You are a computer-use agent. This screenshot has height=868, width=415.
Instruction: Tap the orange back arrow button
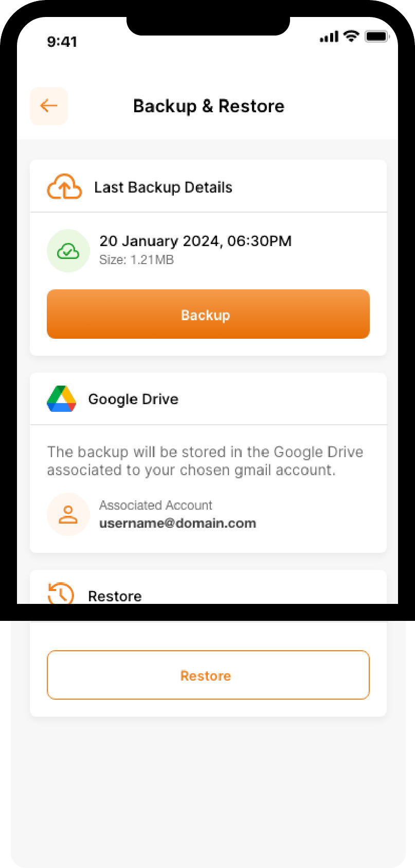(x=49, y=106)
